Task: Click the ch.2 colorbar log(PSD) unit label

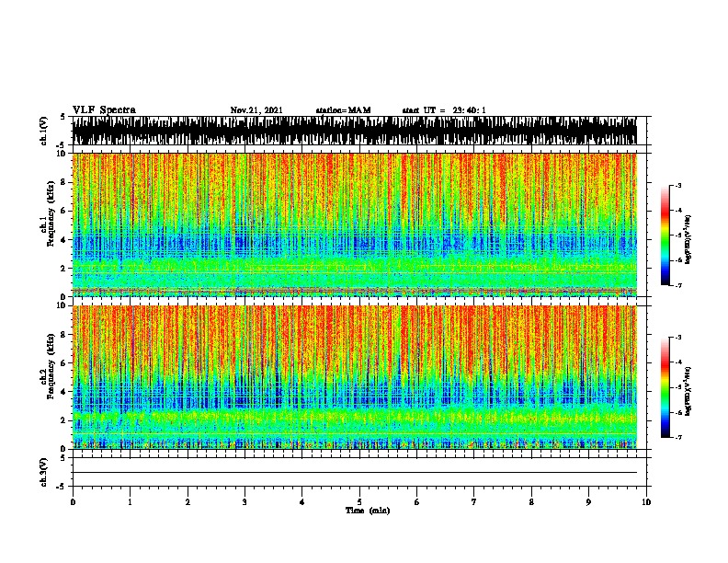Action: click(x=688, y=391)
